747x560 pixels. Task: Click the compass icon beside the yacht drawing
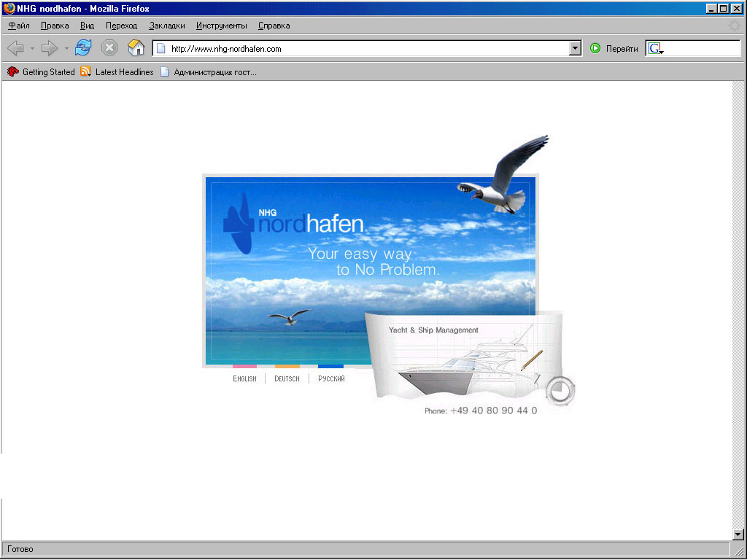tap(560, 391)
